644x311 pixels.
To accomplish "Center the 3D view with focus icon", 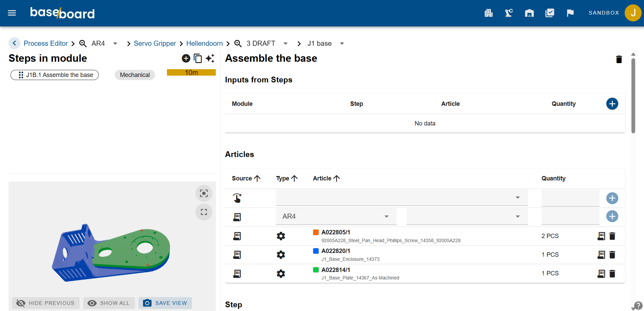I will click(x=204, y=193).
